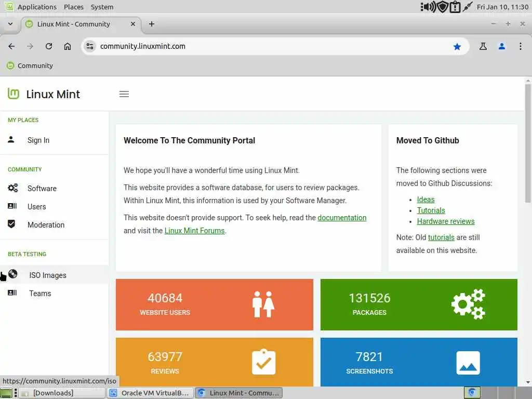The width and height of the screenshot is (532, 399).
Task: Click the reviews clipboard icon
Action: [x=263, y=362]
